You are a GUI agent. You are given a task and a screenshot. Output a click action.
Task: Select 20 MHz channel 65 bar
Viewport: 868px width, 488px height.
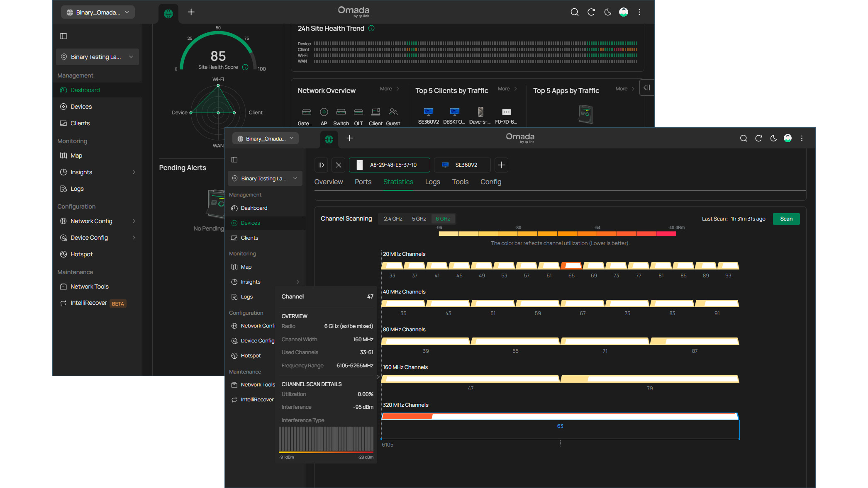coord(571,266)
